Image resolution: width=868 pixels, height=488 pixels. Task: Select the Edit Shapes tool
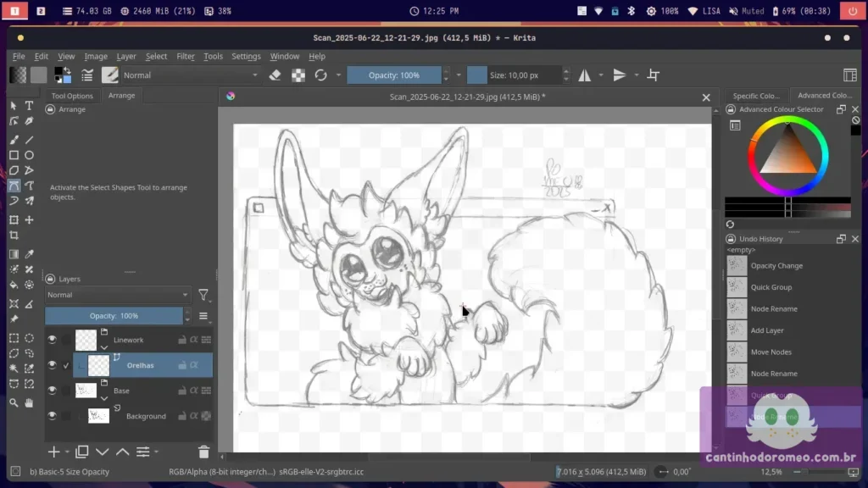pos(14,121)
